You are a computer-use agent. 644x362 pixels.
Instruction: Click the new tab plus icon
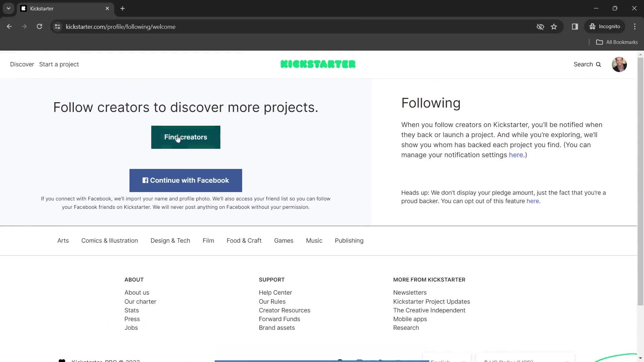tap(122, 8)
